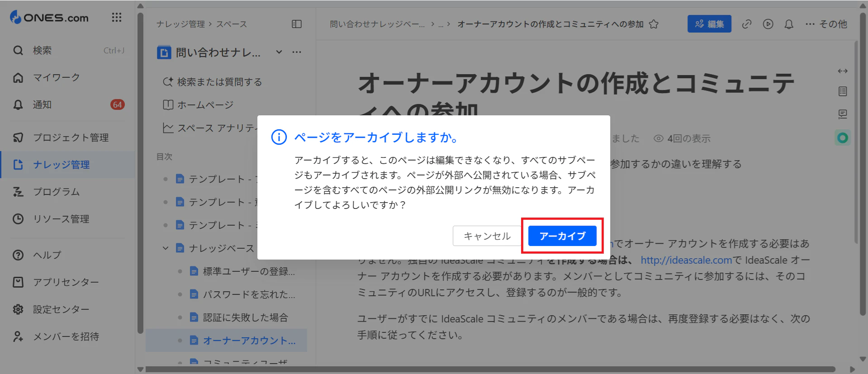868x374 pixels.
Task: Click メンバーを招待
Action: coord(68,336)
